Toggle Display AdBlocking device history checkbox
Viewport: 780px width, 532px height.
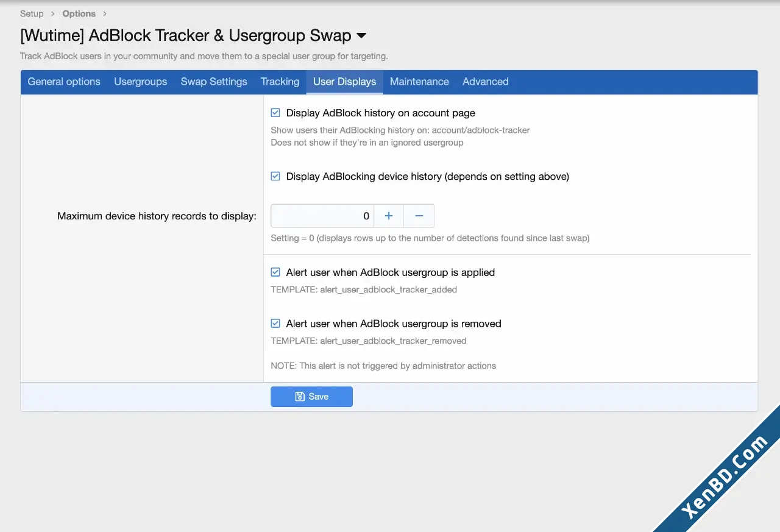[x=275, y=176]
